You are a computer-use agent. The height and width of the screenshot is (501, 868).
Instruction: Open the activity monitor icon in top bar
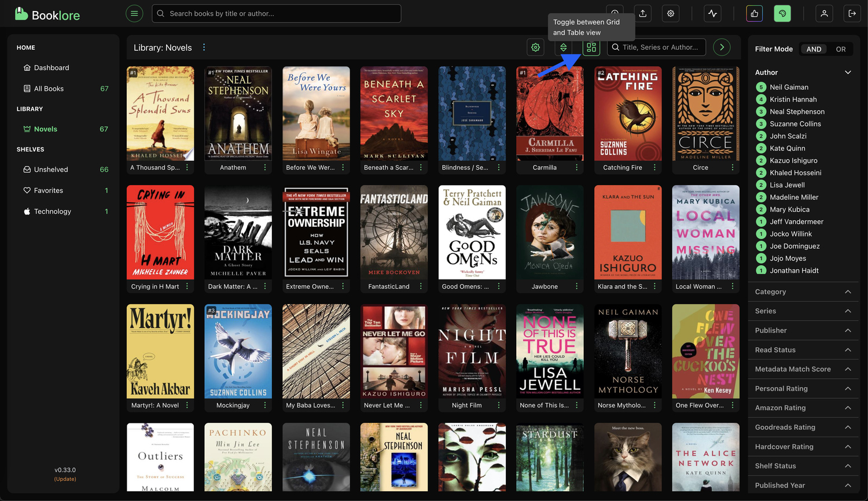click(x=712, y=13)
